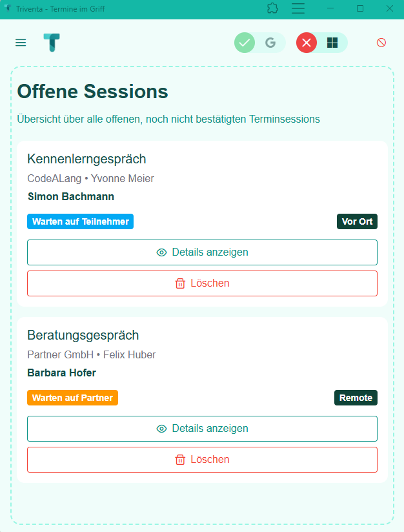Click the red prohibited circle icon
The image size is (404, 532).
click(381, 43)
